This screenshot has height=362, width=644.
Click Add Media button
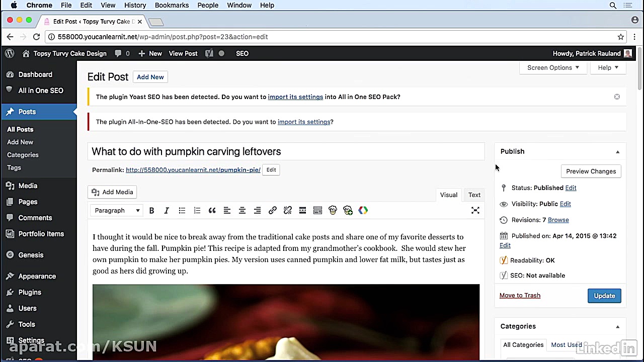coord(113,192)
